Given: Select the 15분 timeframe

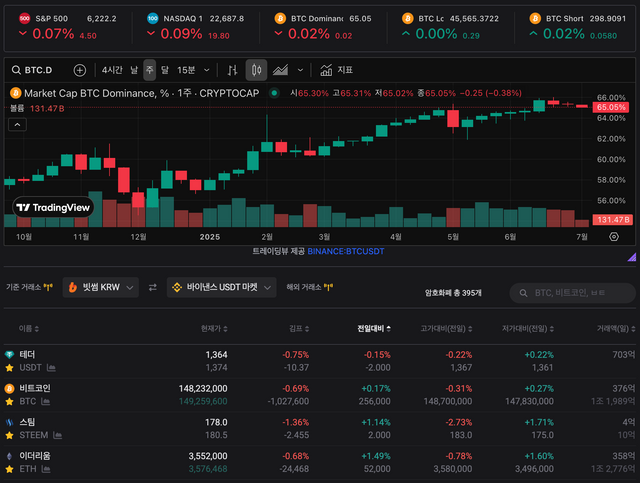Looking at the screenshot, I should click(186, 70).
